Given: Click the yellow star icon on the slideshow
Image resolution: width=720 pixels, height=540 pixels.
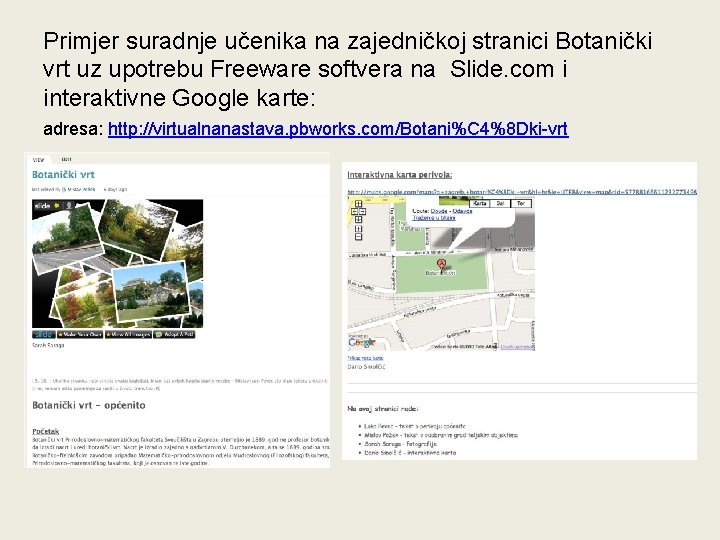Looking at the screenshot, I should [x=57, y=205].
